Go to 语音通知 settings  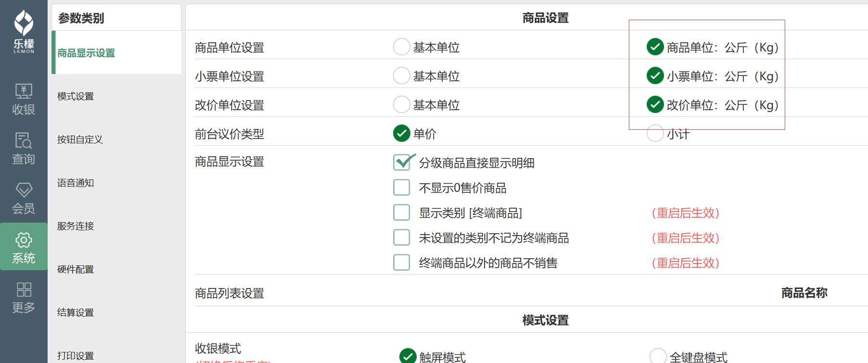pos(76,183)
